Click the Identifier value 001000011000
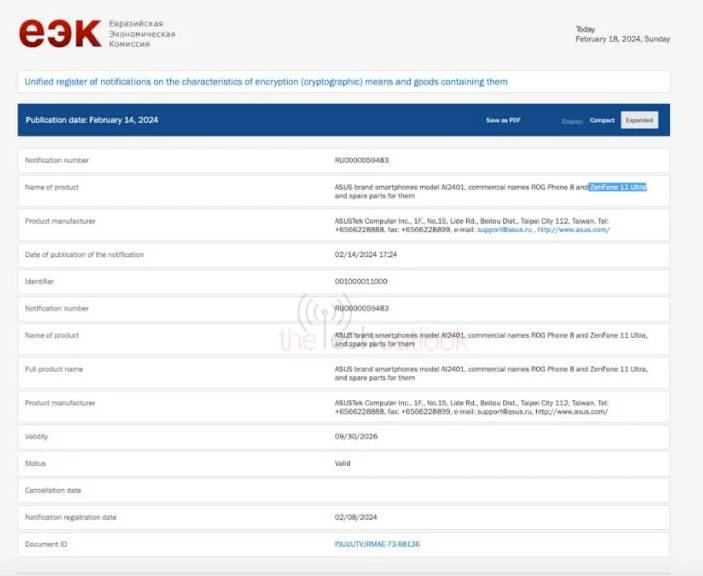This screenshot has width=703, height=576. click(361, 282)
